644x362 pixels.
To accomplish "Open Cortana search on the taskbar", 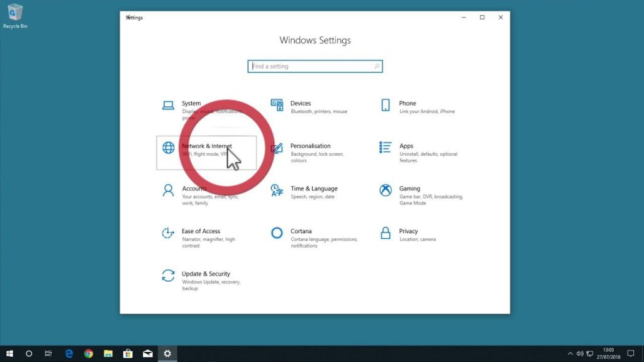I will (29, 353).
